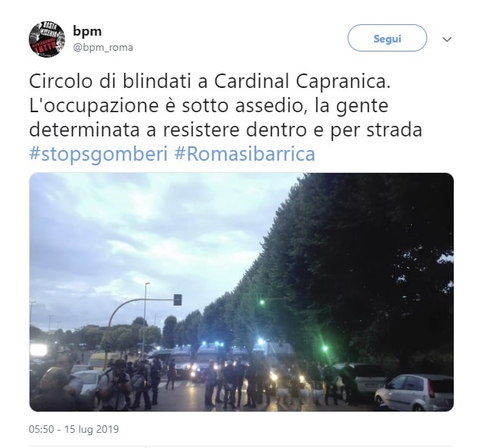Click the green lens flare in photo
The width and height of the screenshot is (481, 448).
pos(325,349)
